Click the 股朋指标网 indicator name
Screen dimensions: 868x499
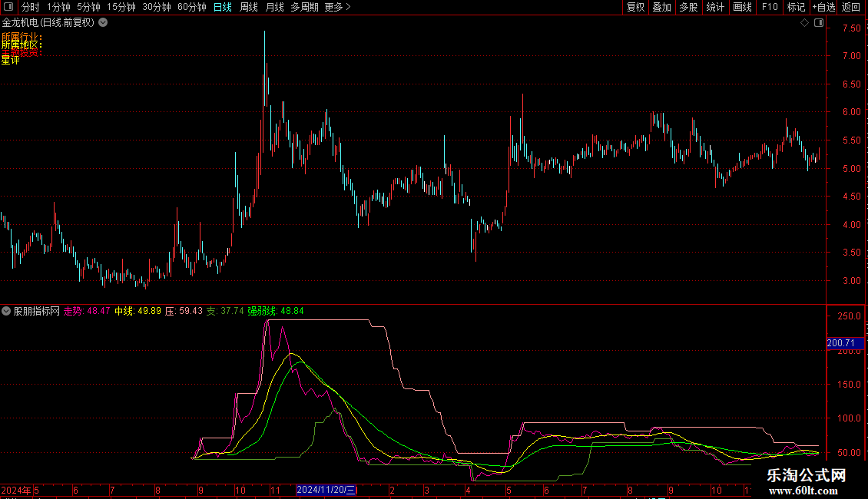pyautogui.click(x=37, y=311)
